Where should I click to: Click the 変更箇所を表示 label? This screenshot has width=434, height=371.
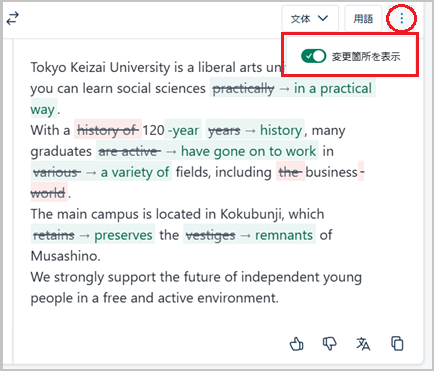(366, 56)
